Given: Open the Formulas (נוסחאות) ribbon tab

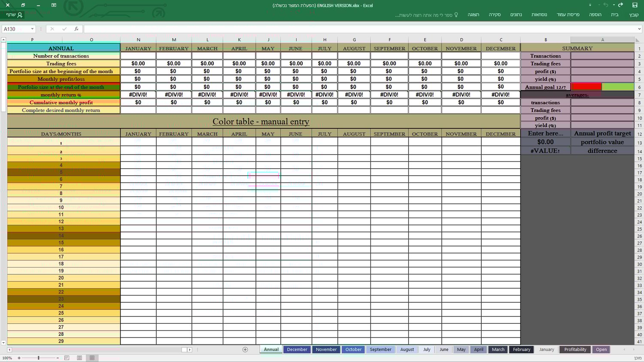Looking at the screenshot, I should pyautogui.click(x=539, y=15).
